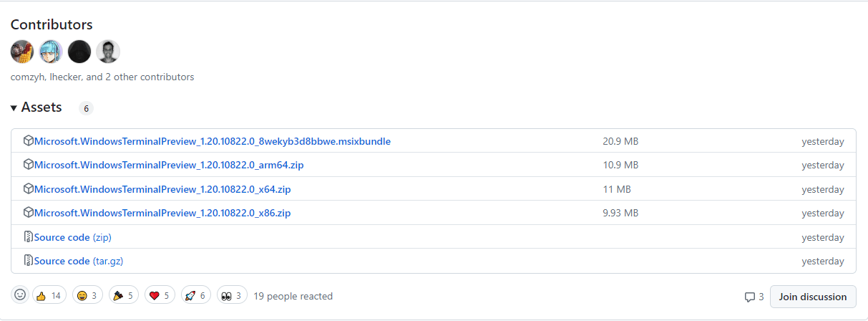Screen dimensions: 868x321
Task: Toggle the laugh emoji reaction
Action: 87,295
